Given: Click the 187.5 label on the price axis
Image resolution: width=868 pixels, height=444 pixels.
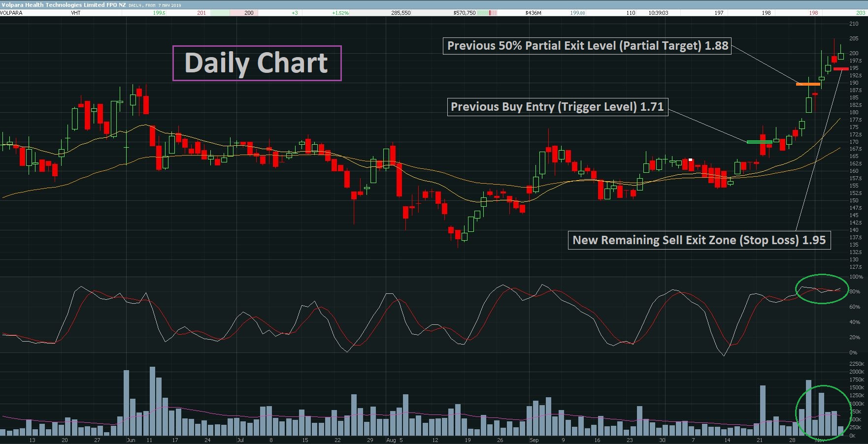Looking at the screenshot, I should pos(855,90).
